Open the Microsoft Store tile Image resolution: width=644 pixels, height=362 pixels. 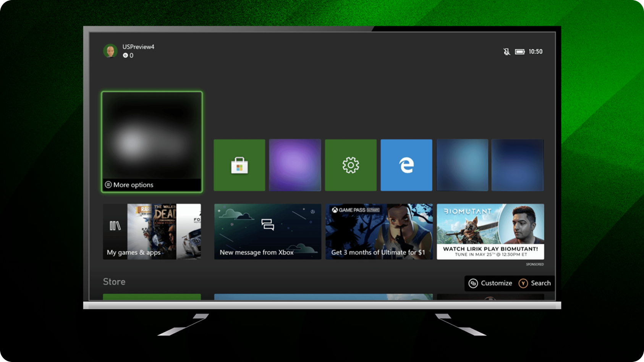pos(239,165)
